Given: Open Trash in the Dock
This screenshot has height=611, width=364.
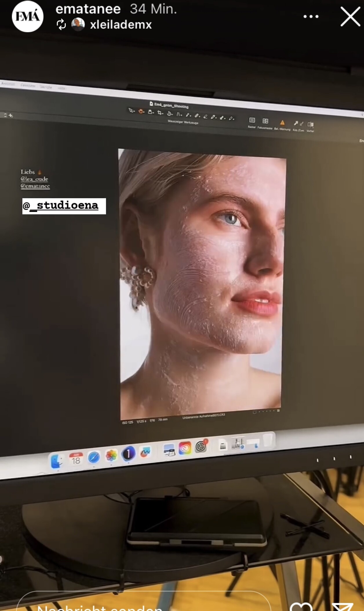Looking at the screenshot, I should (x=268, y=440).
